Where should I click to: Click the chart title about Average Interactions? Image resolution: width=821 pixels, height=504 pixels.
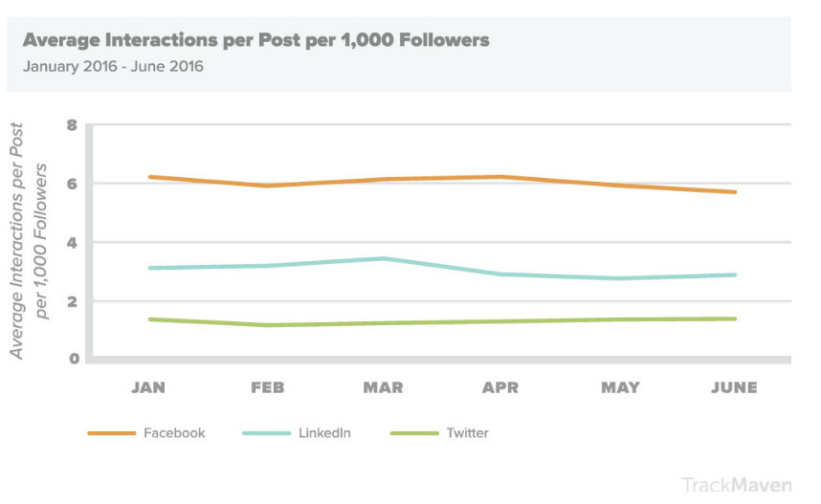click(x=255, y=40)
